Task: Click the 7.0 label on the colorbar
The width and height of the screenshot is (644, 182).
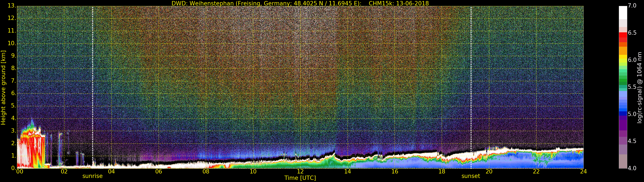Action: point(632,6)
